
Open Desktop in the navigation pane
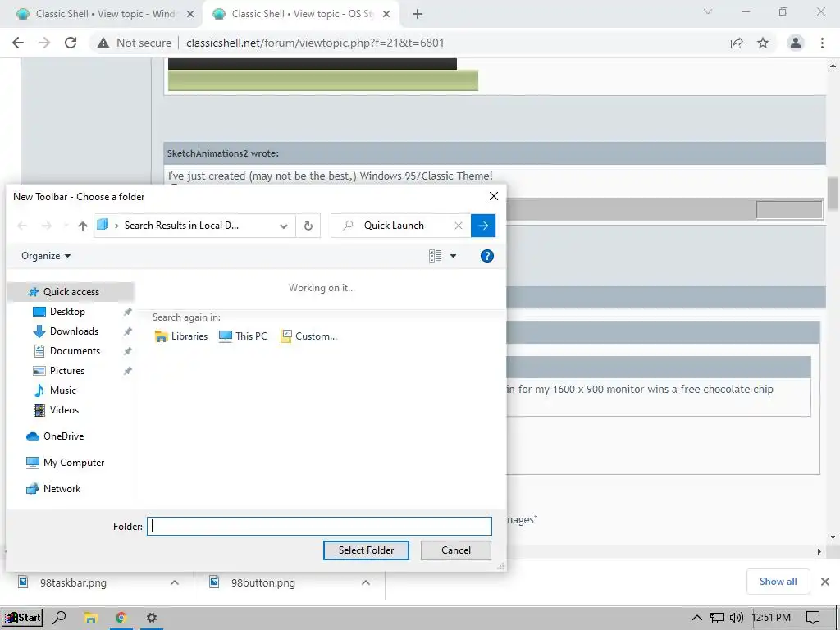click(67, 312)
